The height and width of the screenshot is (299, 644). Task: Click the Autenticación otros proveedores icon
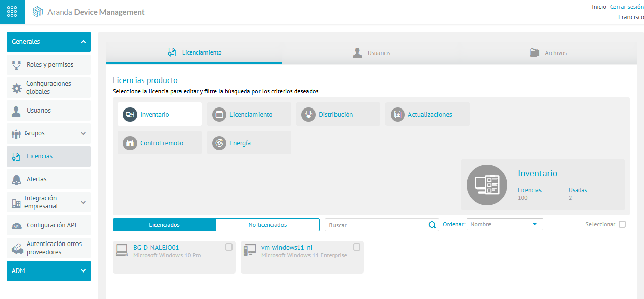click(17, 248)
